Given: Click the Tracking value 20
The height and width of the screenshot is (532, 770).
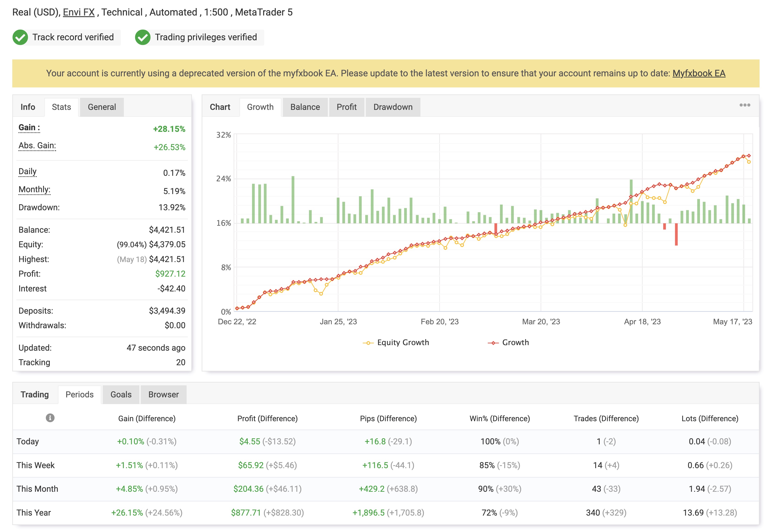Looking at the screenshot, I should (x=181, y=362).
